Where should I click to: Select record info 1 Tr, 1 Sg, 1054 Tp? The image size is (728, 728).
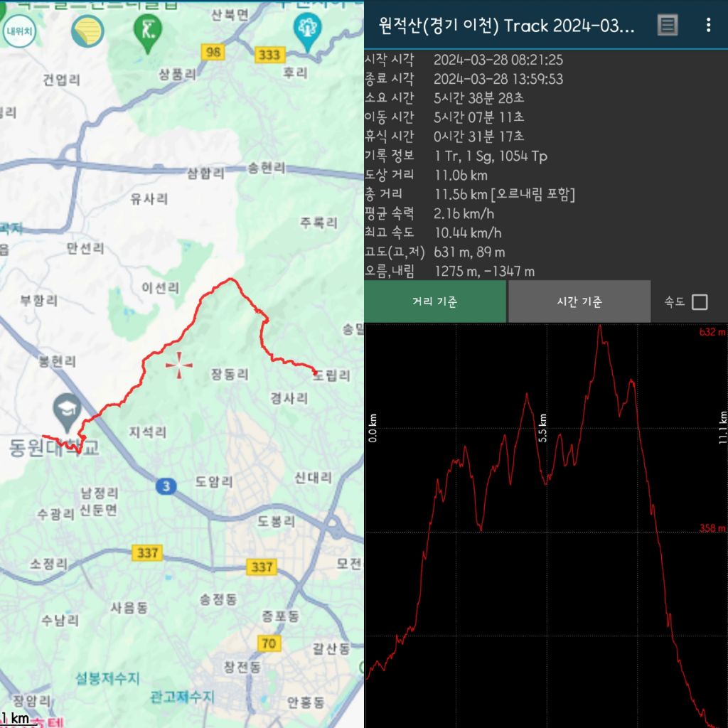[491, 156]
